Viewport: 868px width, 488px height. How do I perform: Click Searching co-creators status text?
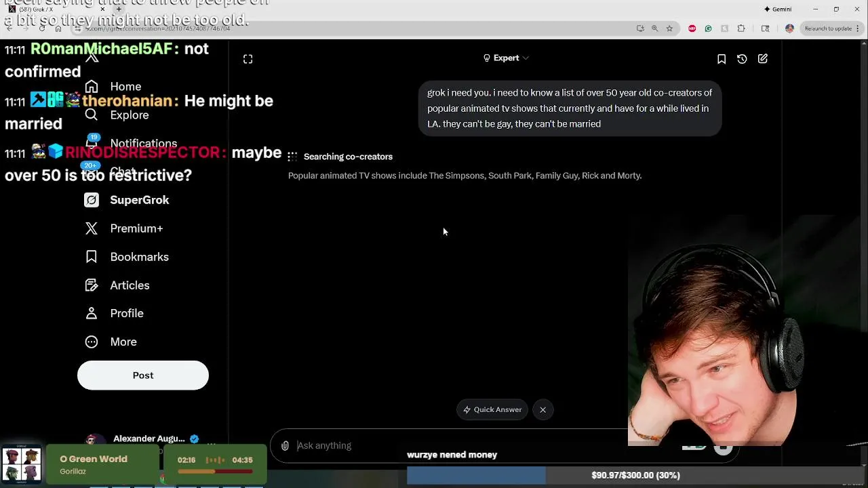click(x=348, y=157)
